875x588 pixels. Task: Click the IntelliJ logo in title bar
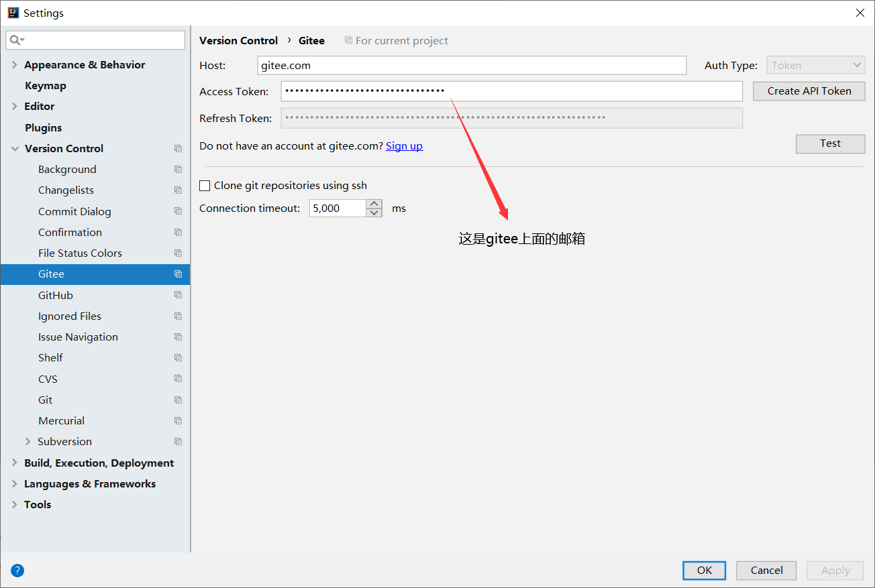(x=13, y=13)
